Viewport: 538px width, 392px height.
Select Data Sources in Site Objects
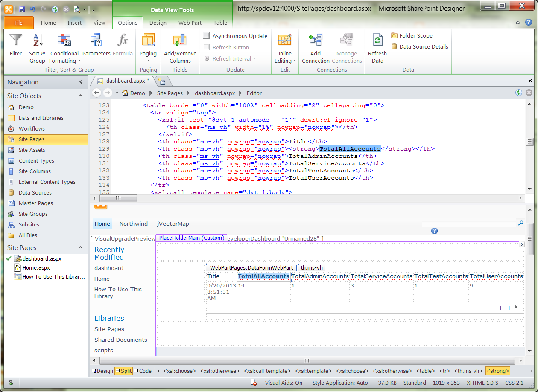tap(35, 193)
